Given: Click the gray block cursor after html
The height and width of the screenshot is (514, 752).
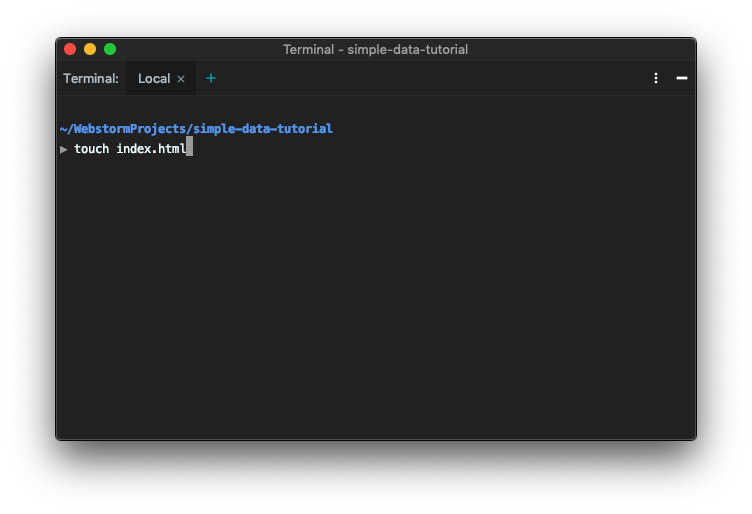Looking at the screenshot, I should [x=189, y=146].
